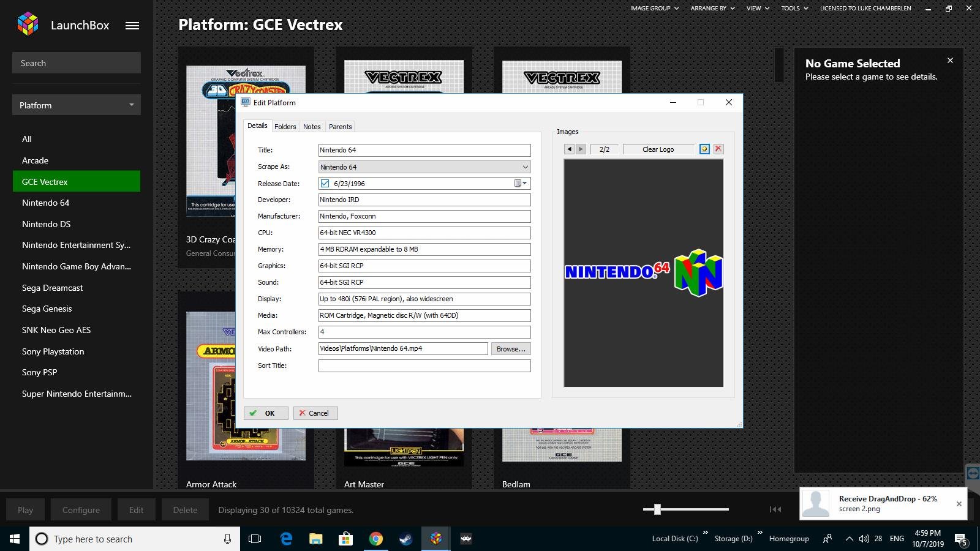This screenshot has width=980, height=551.
Task: Confirm with the OK button
Action: 266,413
